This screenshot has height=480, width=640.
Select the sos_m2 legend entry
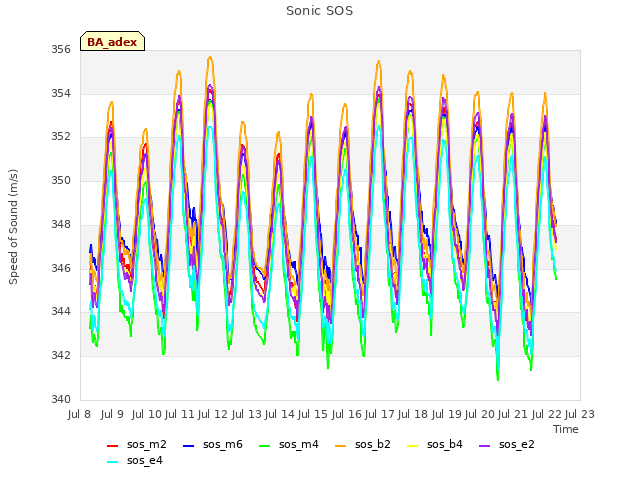tap(137, 444)
